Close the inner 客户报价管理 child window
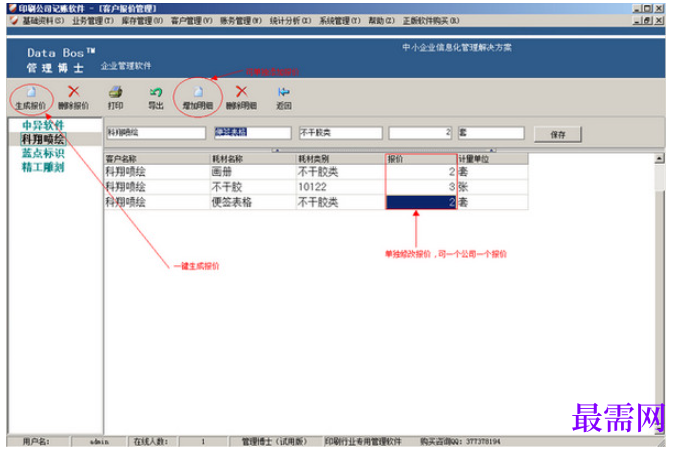This screenshot has width=684, height=449. [x=659, y=21]
